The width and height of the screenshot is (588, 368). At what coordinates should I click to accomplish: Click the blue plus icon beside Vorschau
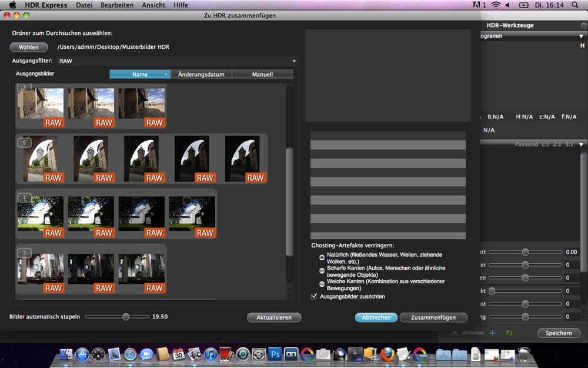pyautogui.click(x=493, y=333)
